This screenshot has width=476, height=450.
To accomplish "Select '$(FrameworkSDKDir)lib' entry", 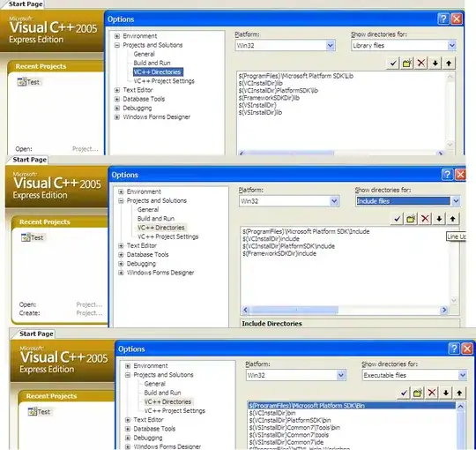I will [x=269, y=98].
